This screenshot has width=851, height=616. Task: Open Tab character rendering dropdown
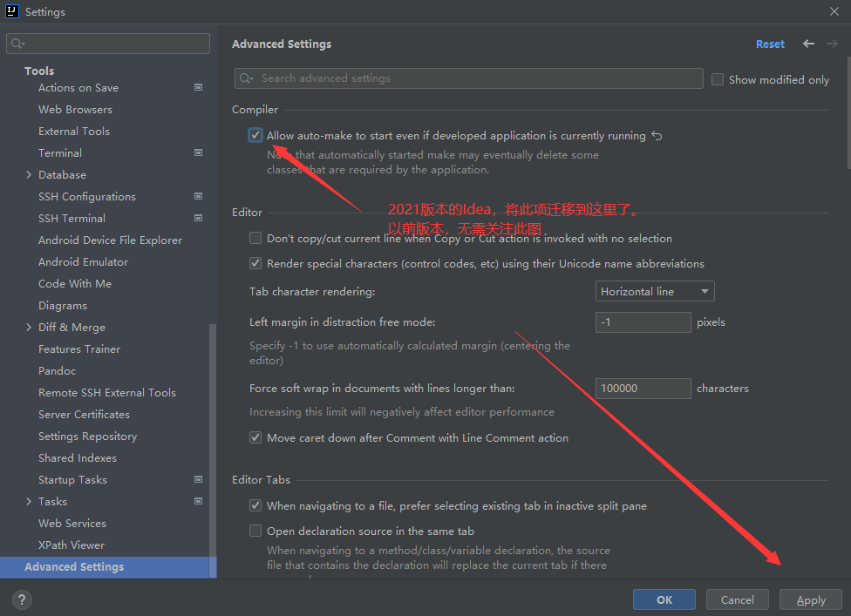coord(655,291)
